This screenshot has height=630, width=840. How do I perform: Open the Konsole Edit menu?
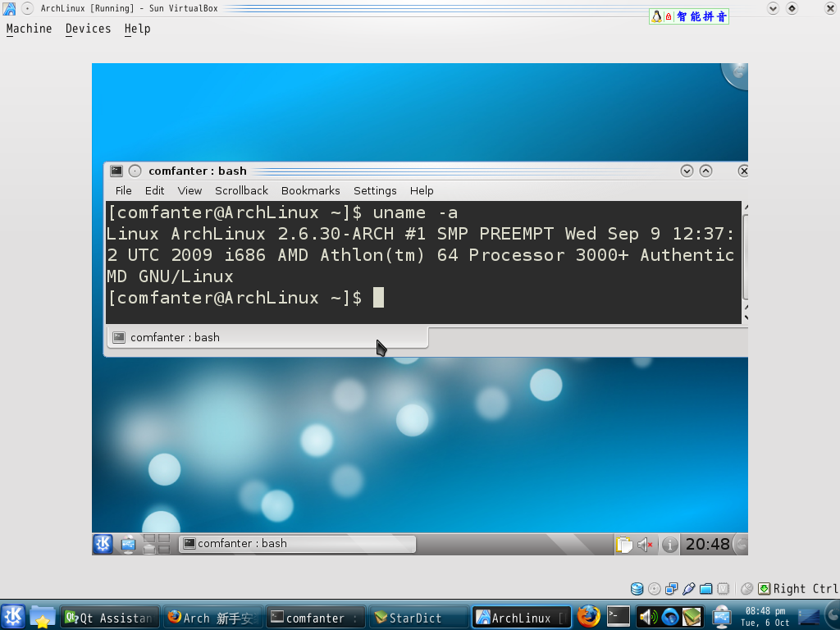click(154, 190)
